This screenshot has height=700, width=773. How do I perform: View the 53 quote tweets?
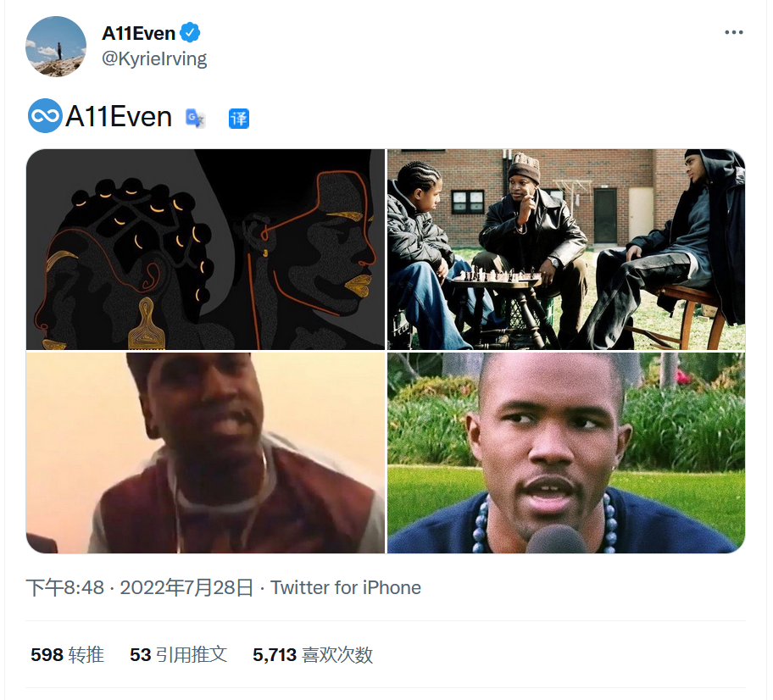click(x=179, y=654)
